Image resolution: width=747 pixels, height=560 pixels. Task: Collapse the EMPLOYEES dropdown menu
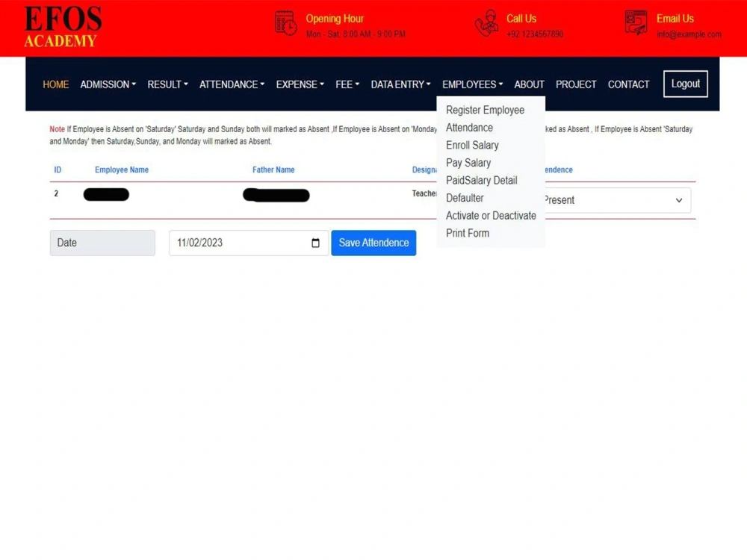473,84
